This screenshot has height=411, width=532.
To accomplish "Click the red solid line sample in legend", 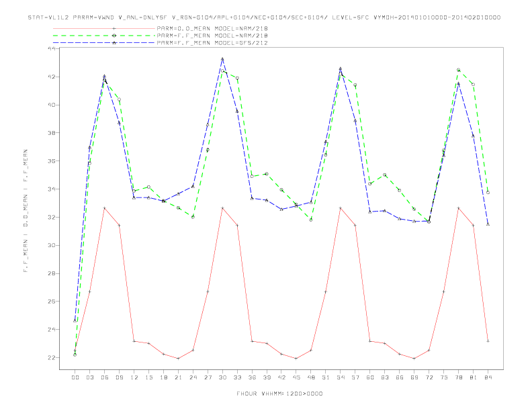I will (104, 28).
